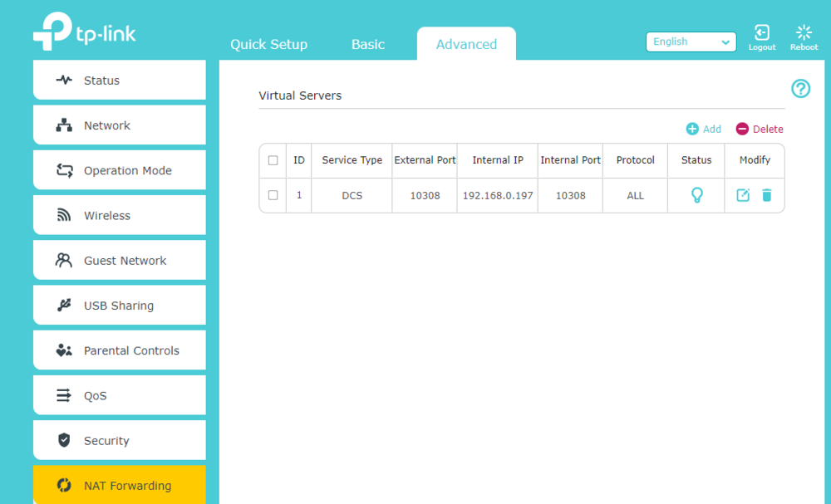Click the Parental Controls icon
This screenshot has width=831, height=504.
point(64,350)
